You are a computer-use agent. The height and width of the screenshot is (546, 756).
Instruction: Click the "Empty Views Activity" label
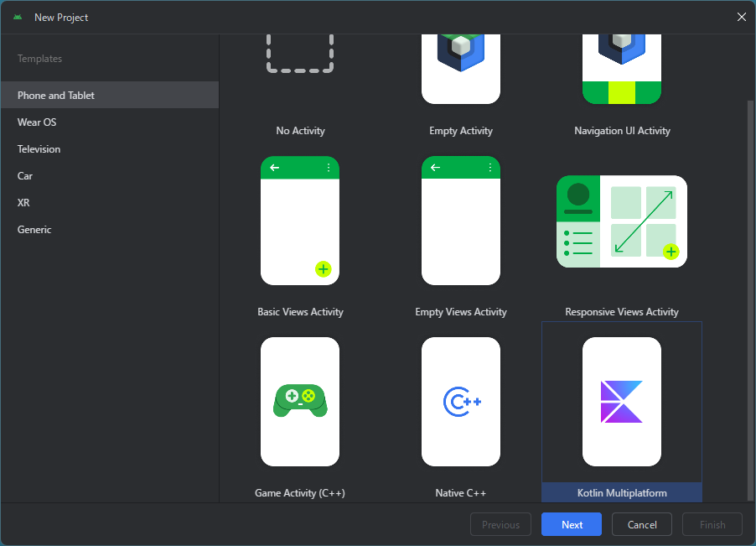coord(461,312)
